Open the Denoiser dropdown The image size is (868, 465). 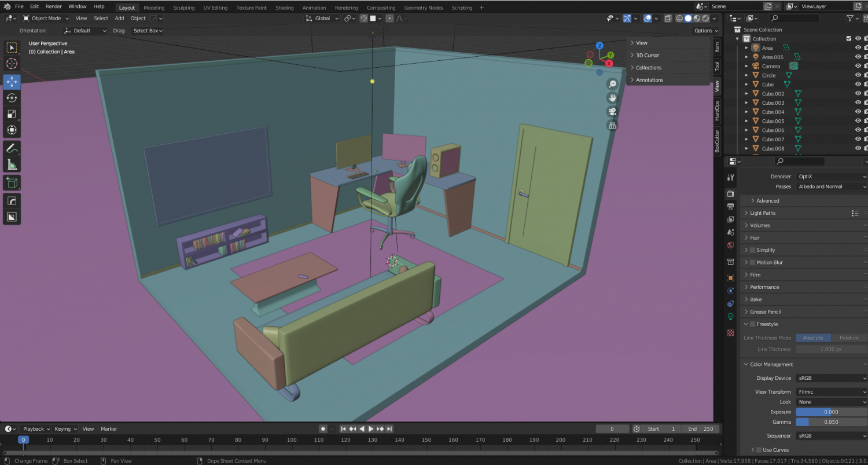pyautogui.click(x=831, y=176)
